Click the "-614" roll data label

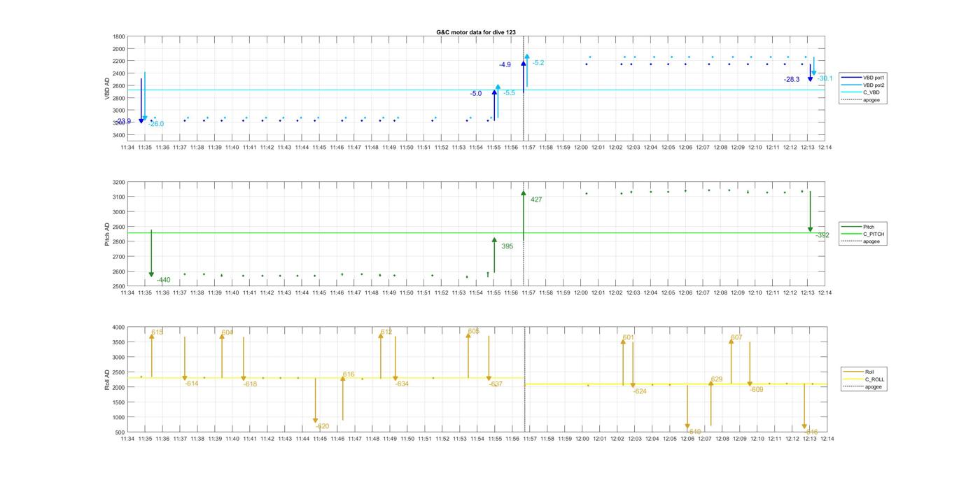point(192,384)
